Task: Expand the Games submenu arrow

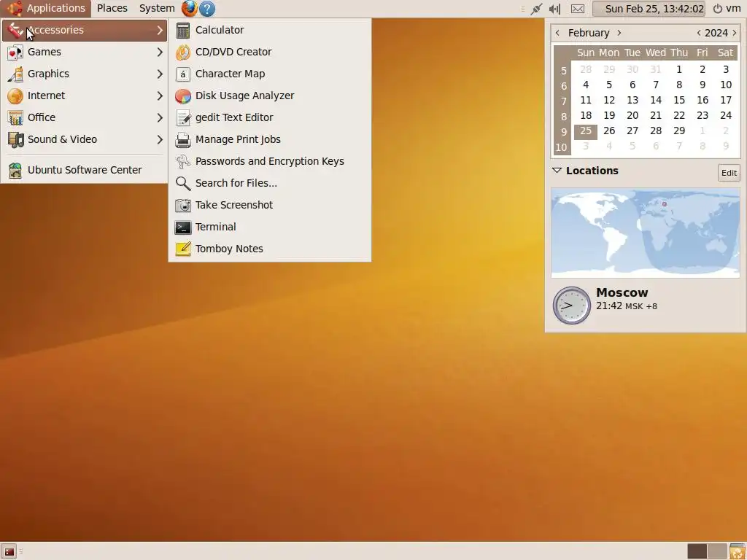Action: click(160, 52)
